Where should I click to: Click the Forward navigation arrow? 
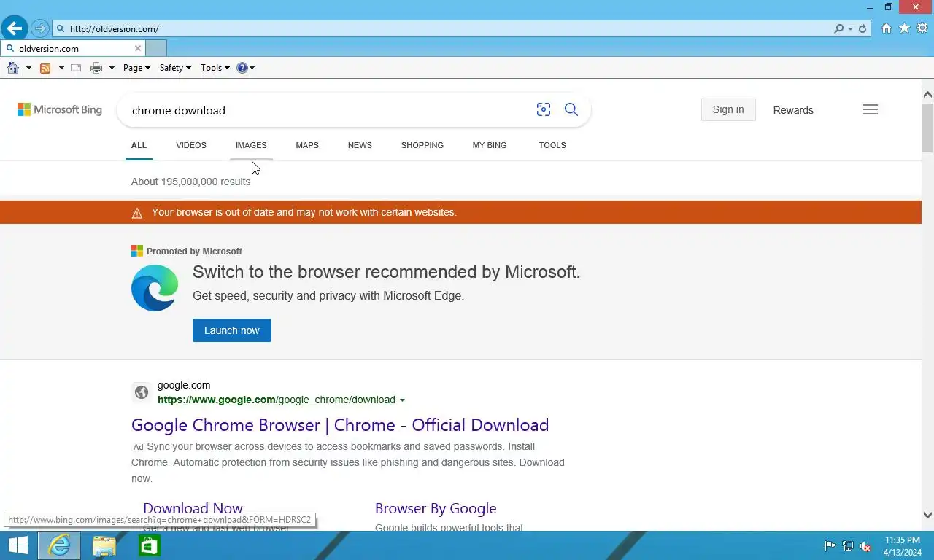click(x=40, y=29)
